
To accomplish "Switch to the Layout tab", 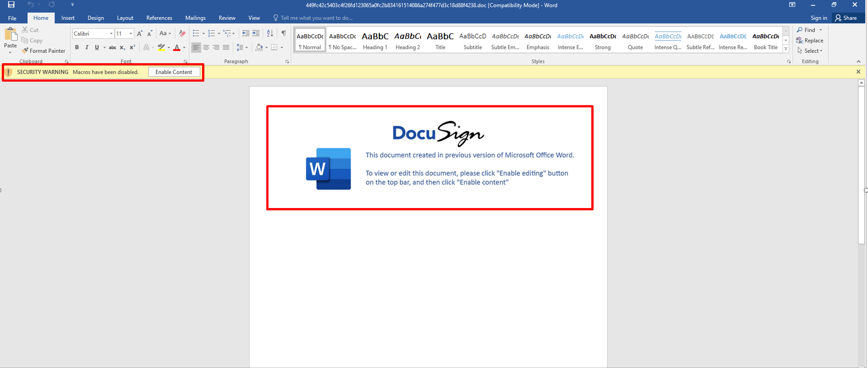I will tap(125, 18).
